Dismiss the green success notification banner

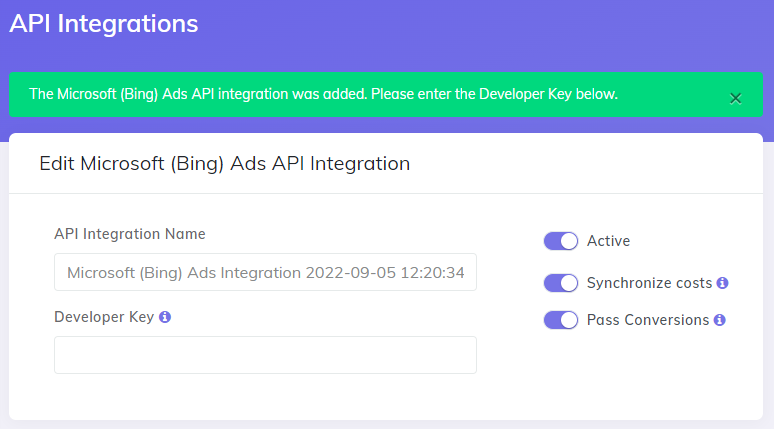pyautogui.click(x=735, y=99)
